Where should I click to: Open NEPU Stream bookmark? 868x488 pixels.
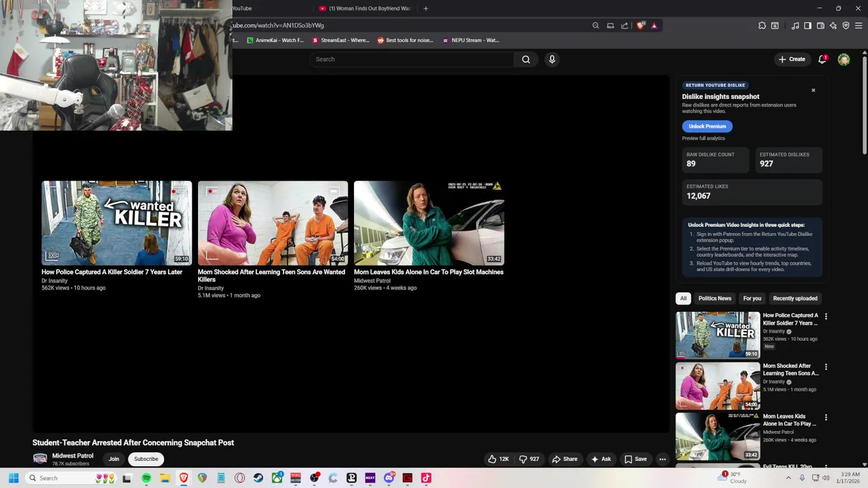[471, 40]
